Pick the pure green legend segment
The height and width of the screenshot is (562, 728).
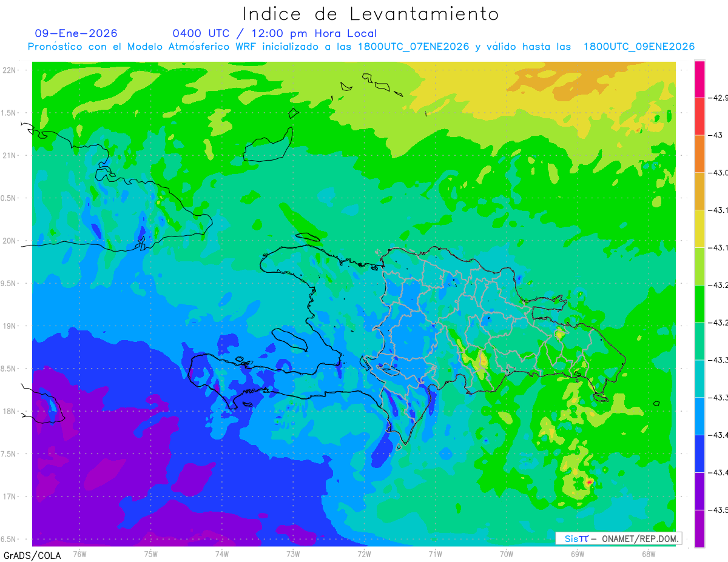pyautogui.click(x=699, y=303)
